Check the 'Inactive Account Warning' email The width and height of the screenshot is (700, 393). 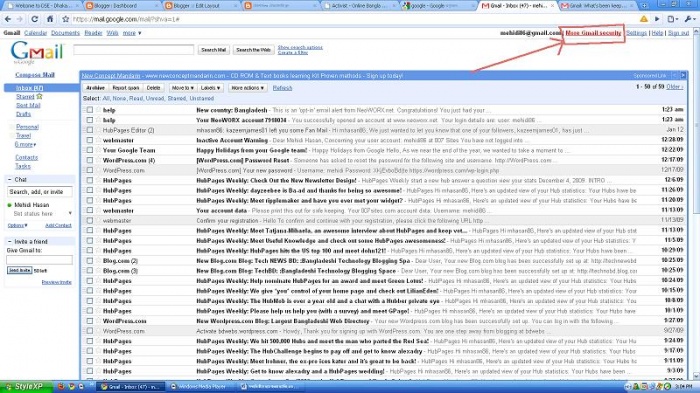tap(90, 140)
